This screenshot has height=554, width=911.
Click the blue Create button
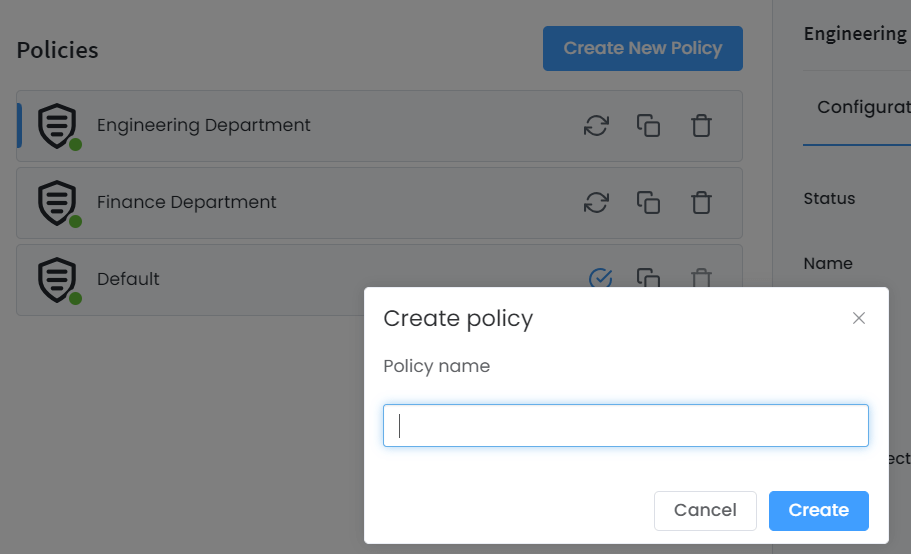[818, 510]
